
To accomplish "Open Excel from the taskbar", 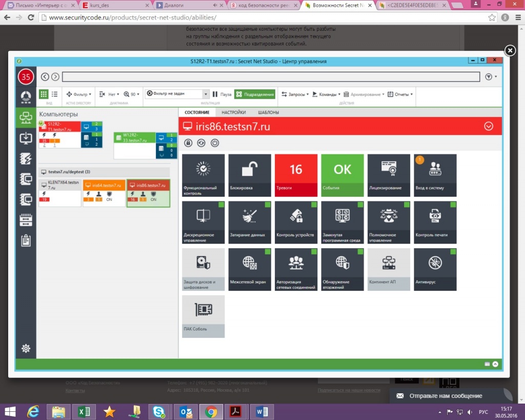I will click(84, 412).
